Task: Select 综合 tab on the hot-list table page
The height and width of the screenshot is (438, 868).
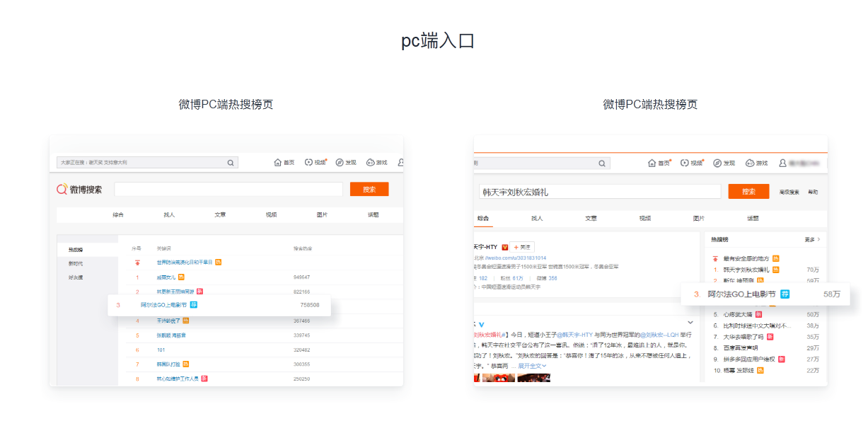Action: (x=118, y=214)
